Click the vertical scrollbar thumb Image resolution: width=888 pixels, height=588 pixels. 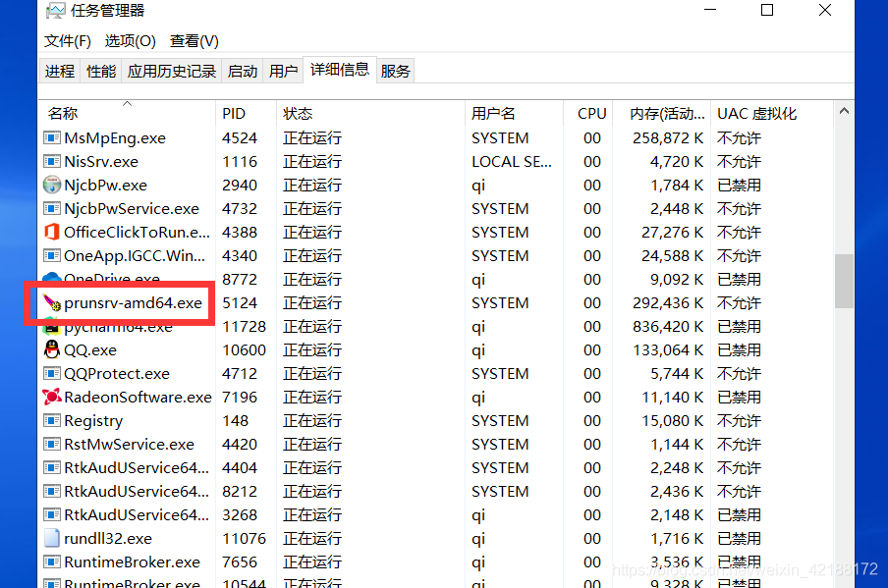click(844, 281)
